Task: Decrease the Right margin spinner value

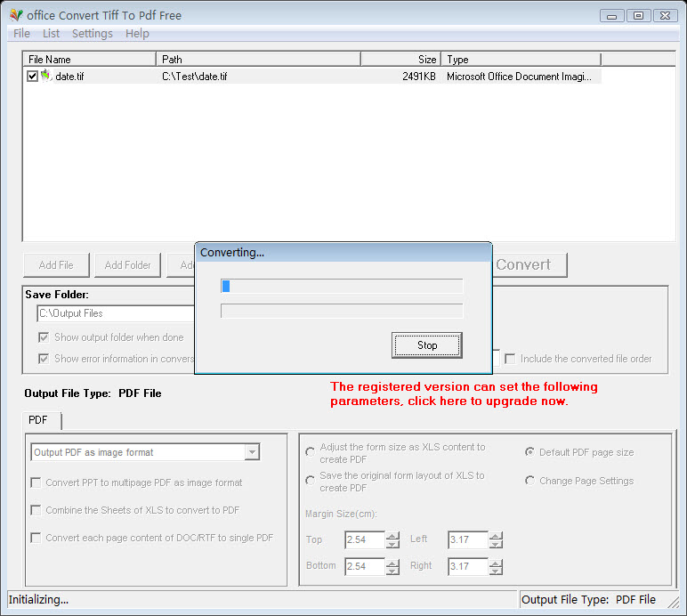Action: tap(496, 571)
